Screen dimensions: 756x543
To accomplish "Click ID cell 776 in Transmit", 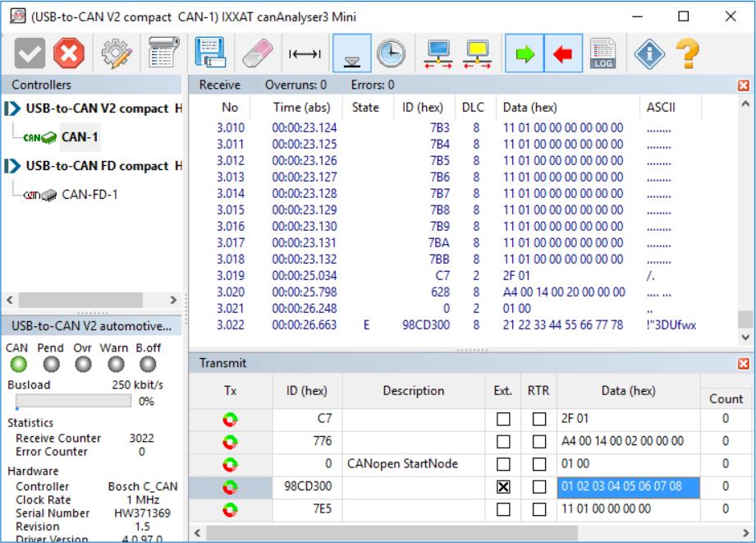I will tap(307, 441).
